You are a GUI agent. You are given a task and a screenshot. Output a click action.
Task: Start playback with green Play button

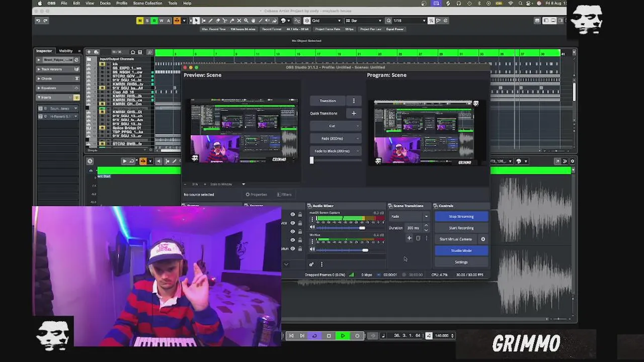(343, 335)
